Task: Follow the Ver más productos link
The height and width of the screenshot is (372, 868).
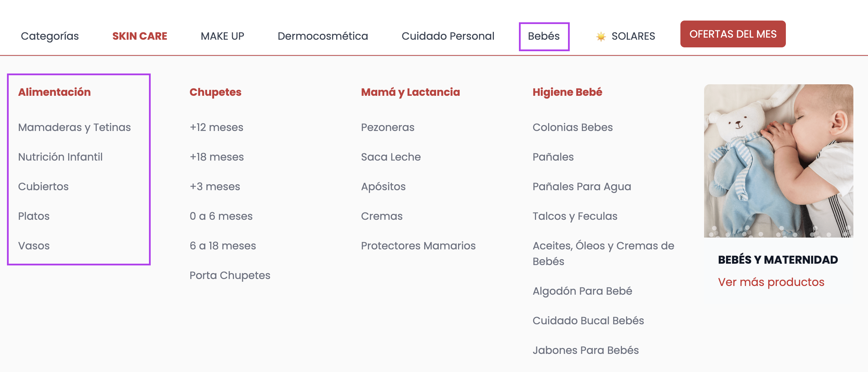Action: point(771,282)
